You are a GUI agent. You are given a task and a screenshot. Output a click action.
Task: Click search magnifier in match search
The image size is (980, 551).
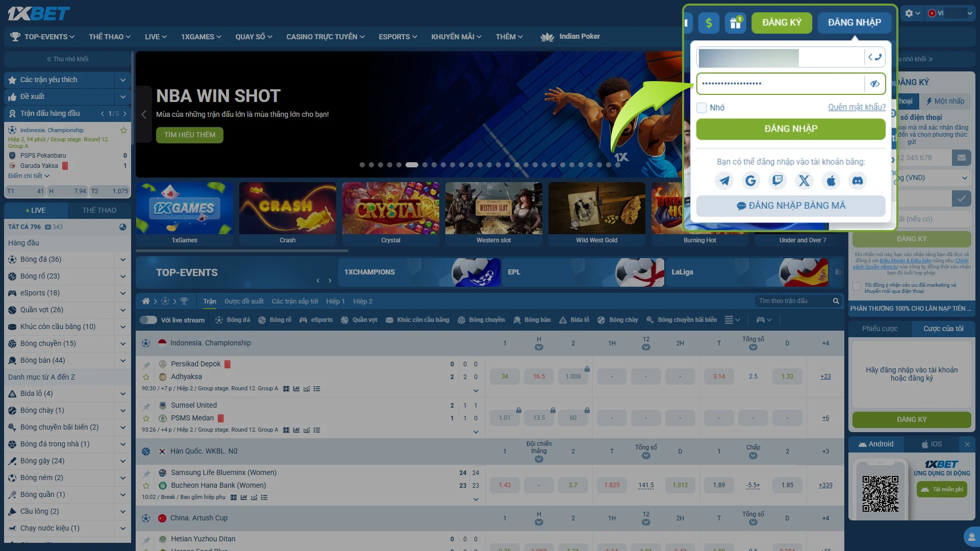[x=836, y=301]
